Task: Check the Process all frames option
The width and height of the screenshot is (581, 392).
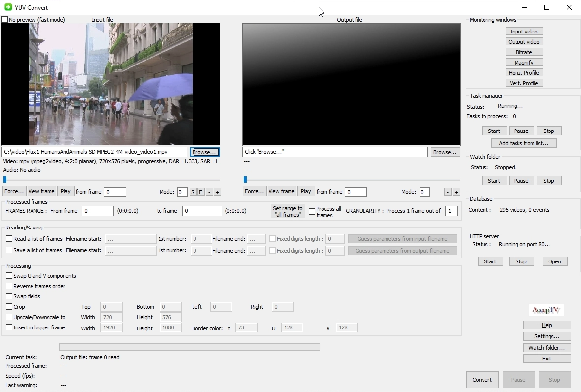Action: [312, 212]
